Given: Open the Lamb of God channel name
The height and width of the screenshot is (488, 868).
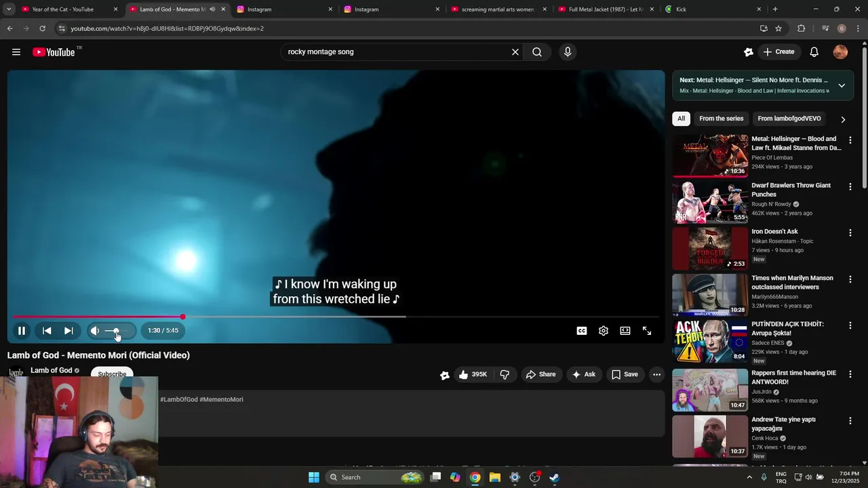Looking at the screenshot, I should pos(52,371).
